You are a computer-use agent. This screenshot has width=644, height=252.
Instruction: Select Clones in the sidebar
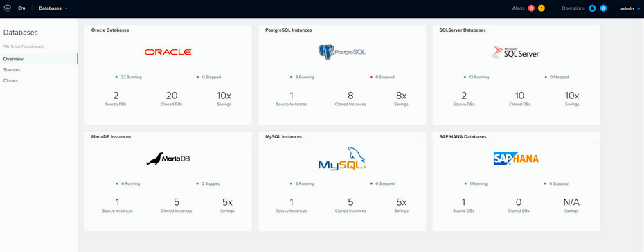click(10, 80)
